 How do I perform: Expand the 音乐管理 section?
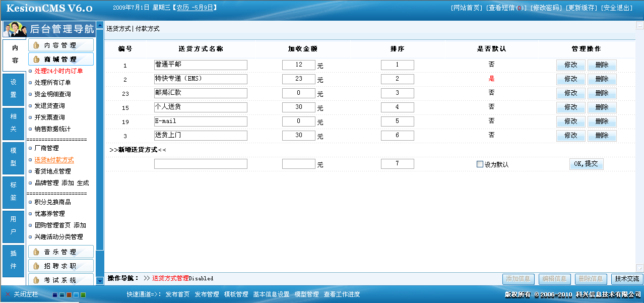pos(60,252)
